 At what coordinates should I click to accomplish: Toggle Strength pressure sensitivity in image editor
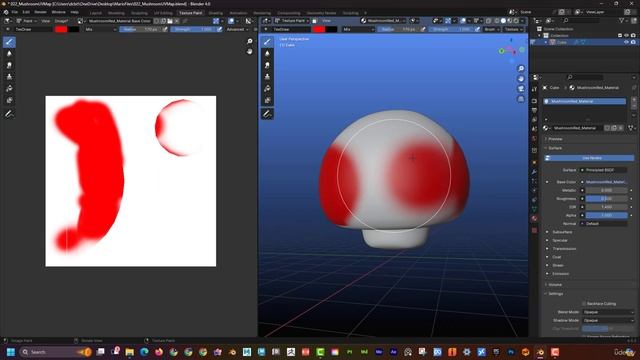click(219, 29)
